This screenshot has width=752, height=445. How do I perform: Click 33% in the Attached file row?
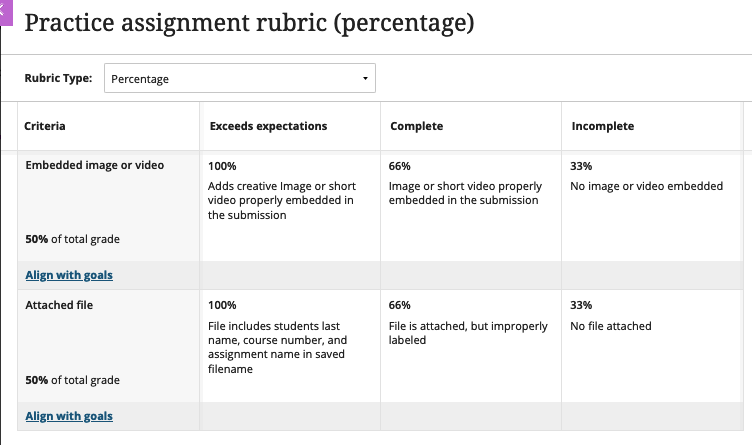point(581,305)
